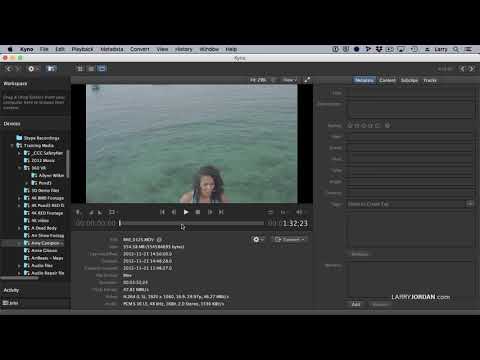
Task: Open the gear actions menu below the player
Action: click(258, 240)
